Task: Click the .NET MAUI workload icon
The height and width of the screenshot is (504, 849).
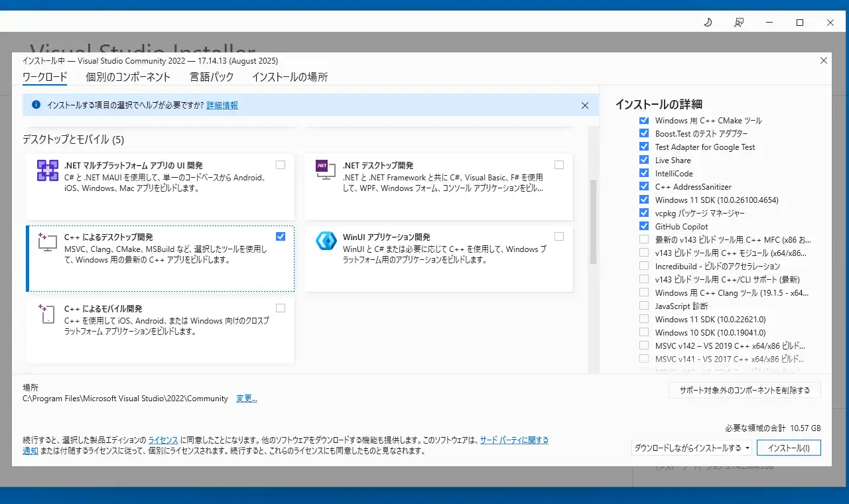Action: pyautogui.click(x=48, y=170)
